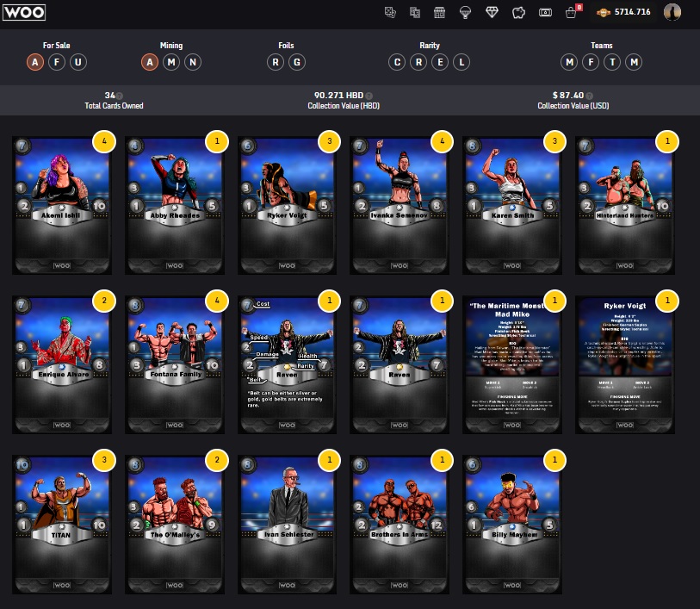Click count badge on Fontana Family card
The height and width of the screenshot is (609, 700).
pyautogui.click(x=217, y=301)
